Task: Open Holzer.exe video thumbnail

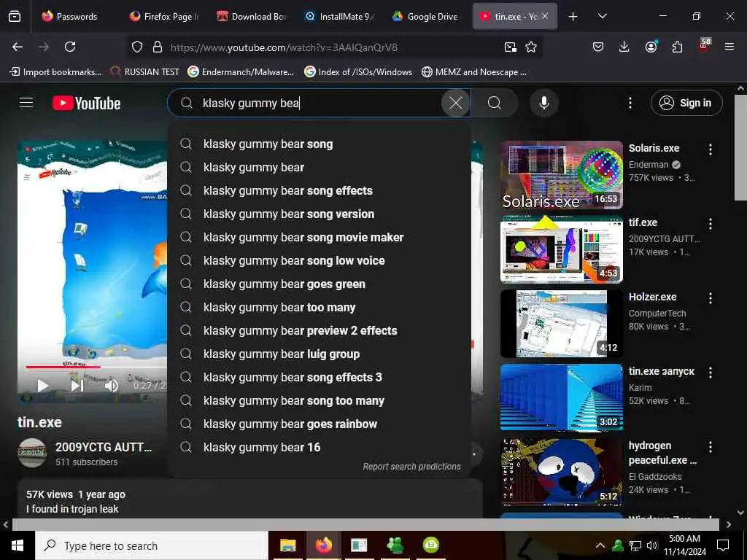Action: 561,323
